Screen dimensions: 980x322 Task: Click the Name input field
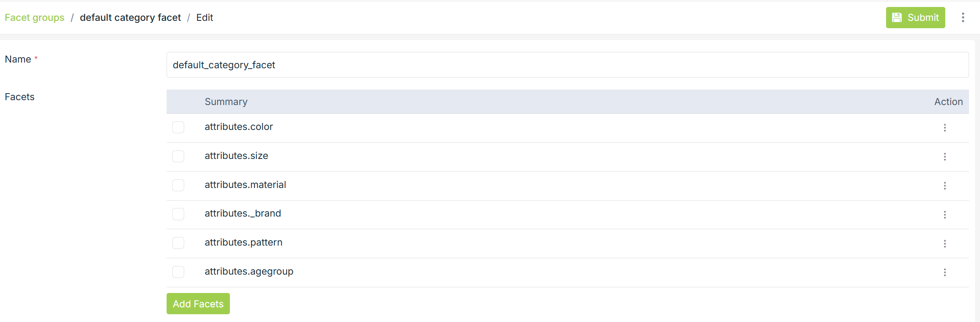click(567, 65)
